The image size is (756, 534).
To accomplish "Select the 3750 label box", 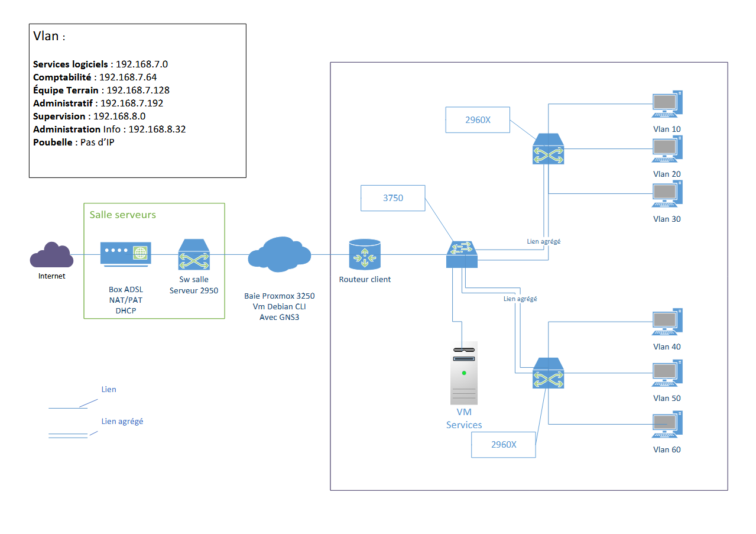I will click(392, 198).
